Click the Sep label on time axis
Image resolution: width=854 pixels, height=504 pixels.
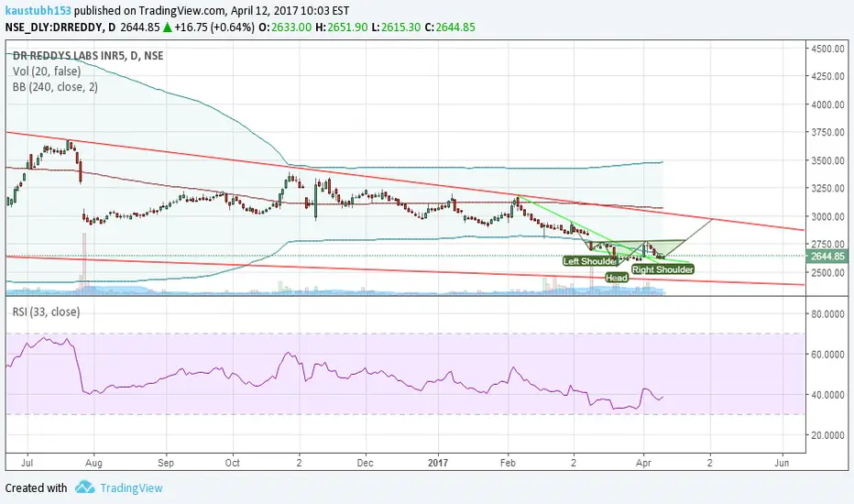166,463
